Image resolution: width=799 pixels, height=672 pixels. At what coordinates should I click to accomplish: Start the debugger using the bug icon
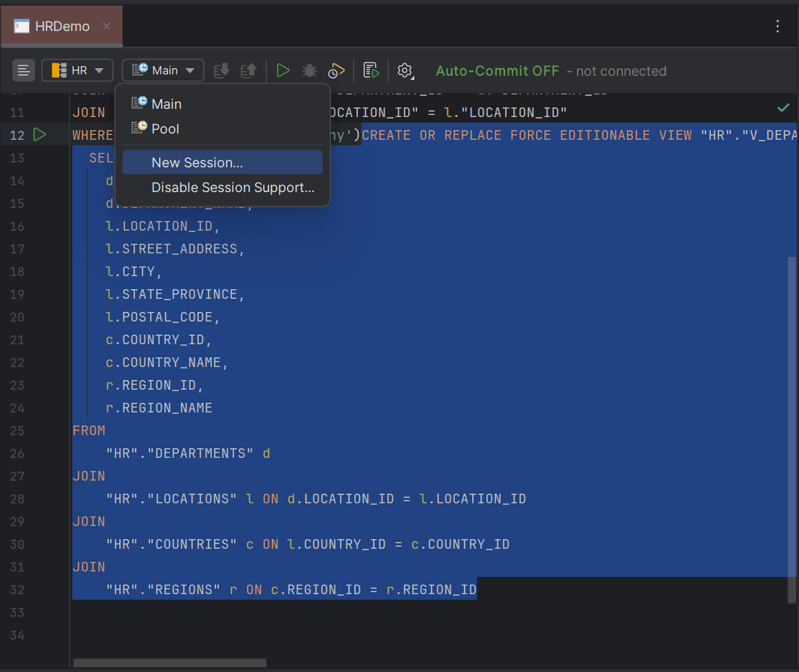pos(309,70)
